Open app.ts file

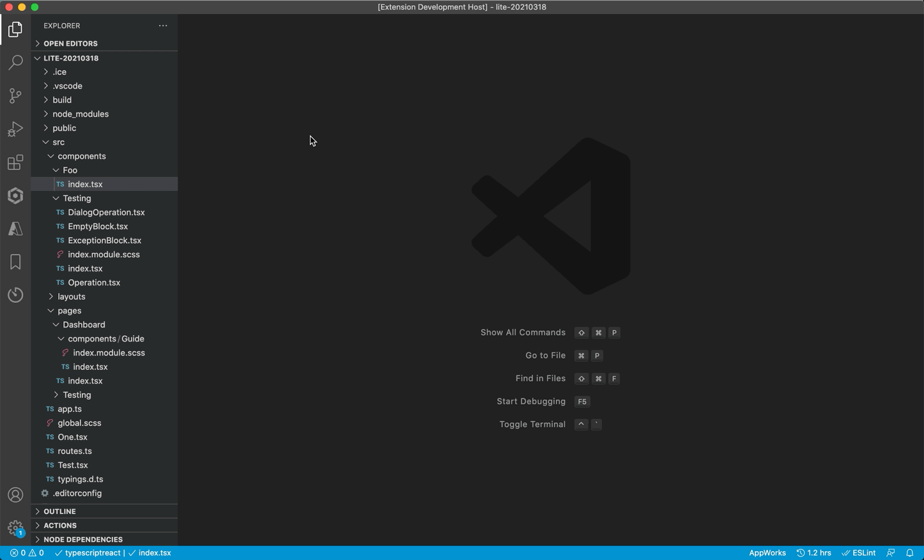[x=104, y=409]
